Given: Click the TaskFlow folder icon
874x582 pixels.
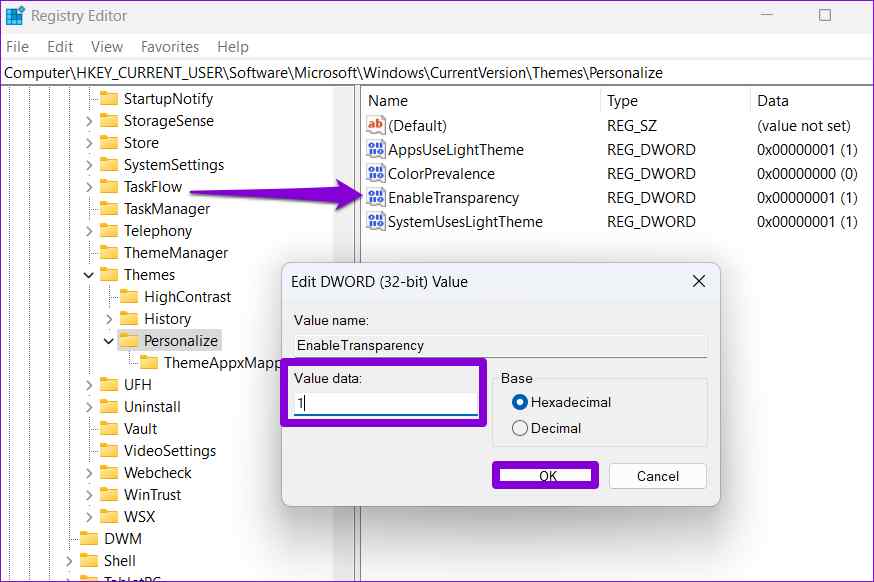Looking at the screenshot, I should (x=109, y=187).
